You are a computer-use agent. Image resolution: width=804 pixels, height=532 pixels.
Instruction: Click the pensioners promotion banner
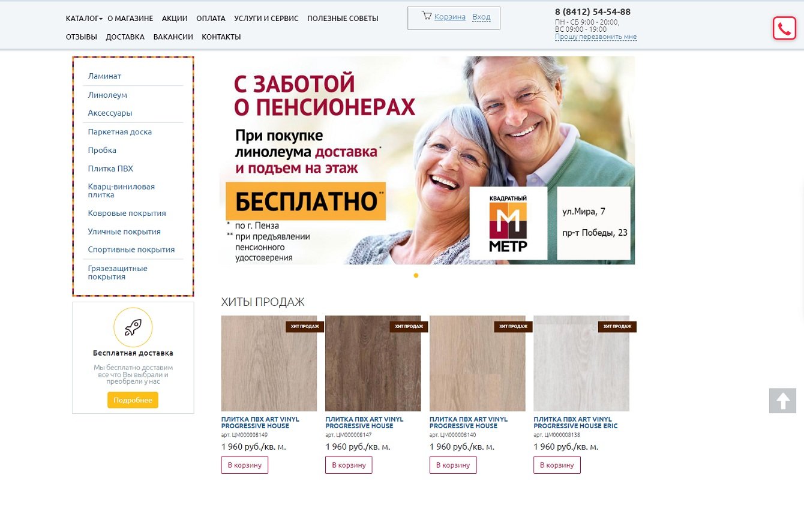427,160
